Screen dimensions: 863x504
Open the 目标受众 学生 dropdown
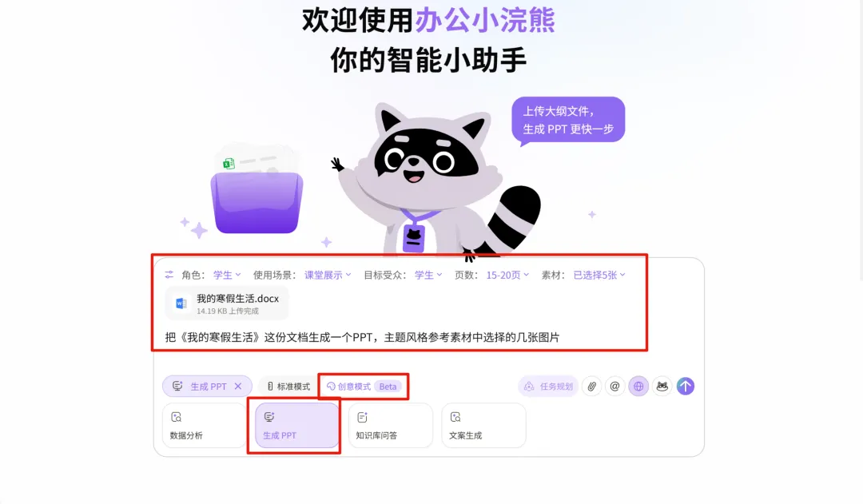428,275
